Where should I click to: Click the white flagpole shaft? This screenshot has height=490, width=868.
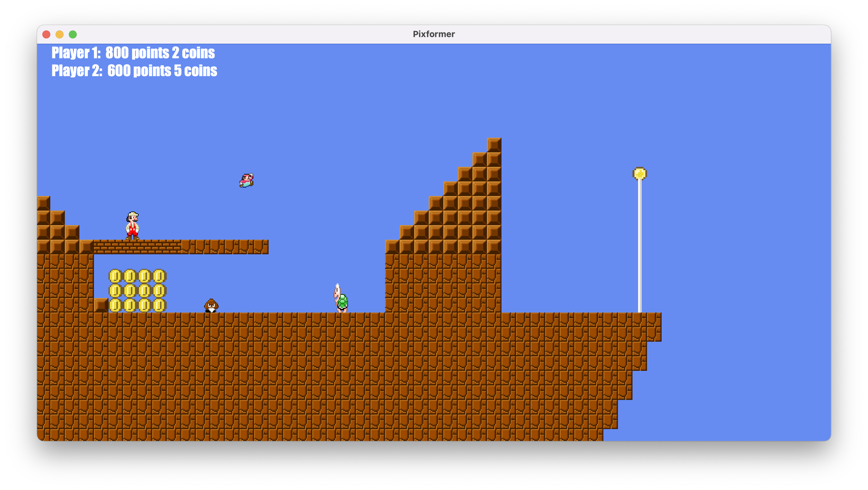click(x=639, y=246)
